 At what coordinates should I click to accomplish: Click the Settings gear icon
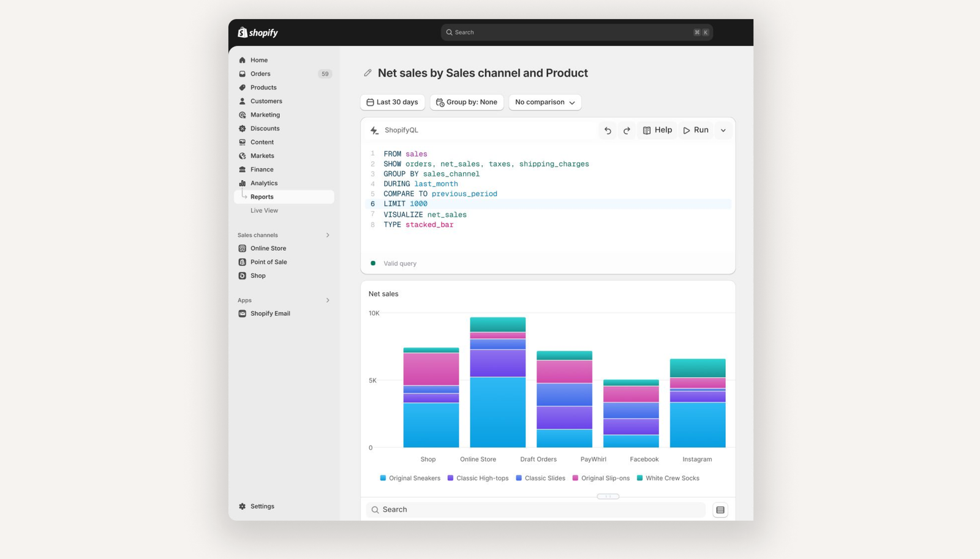(243, 506)
